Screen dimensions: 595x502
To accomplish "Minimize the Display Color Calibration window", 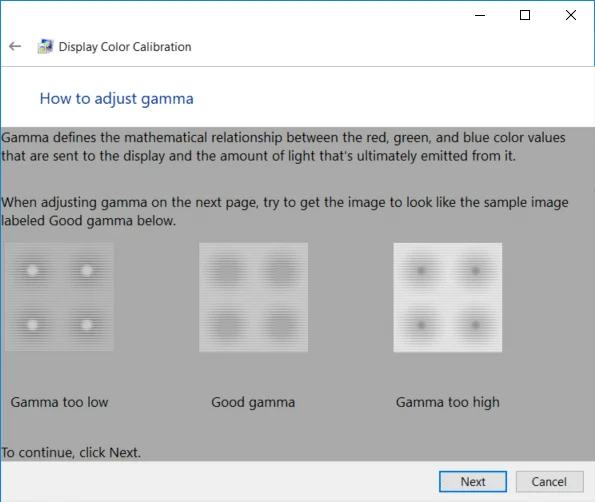I will click(480, 15).
